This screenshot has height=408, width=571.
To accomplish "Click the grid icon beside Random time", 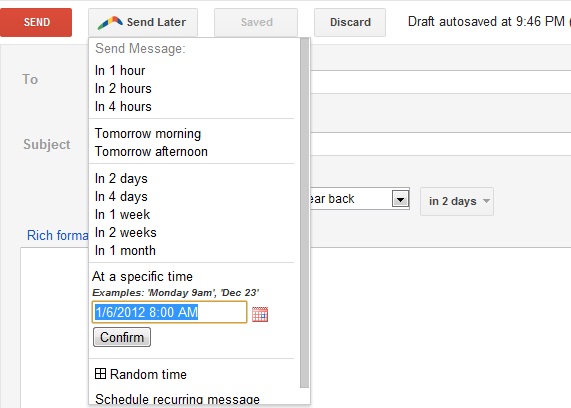I will (x=100, y=374).
